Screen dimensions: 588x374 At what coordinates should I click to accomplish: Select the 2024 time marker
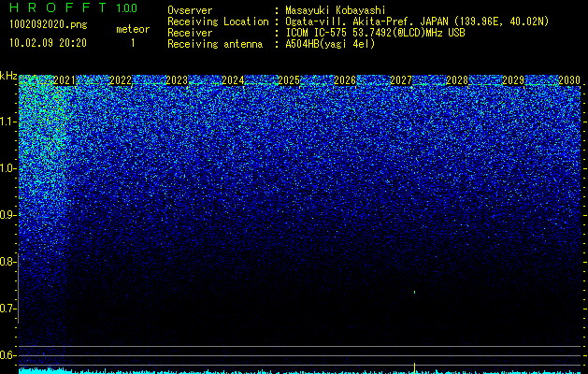click(x=233, y=80)
